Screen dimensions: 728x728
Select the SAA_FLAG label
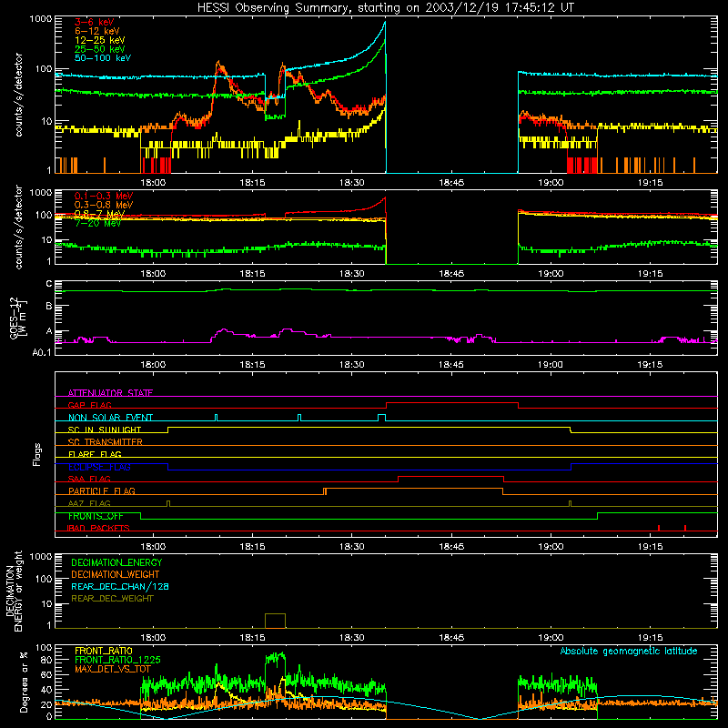pyautogui.click(x=89, y=480)
